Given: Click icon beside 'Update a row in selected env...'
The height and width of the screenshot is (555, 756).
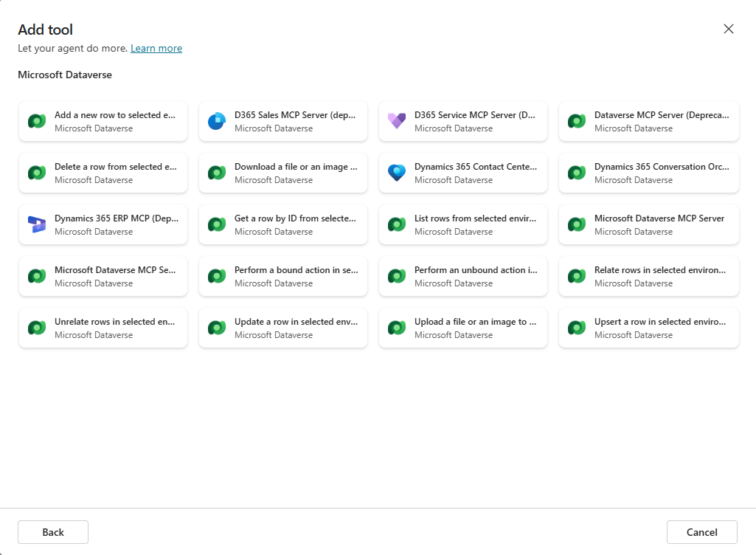Looking at the screenshot, I should coord(217,328).
